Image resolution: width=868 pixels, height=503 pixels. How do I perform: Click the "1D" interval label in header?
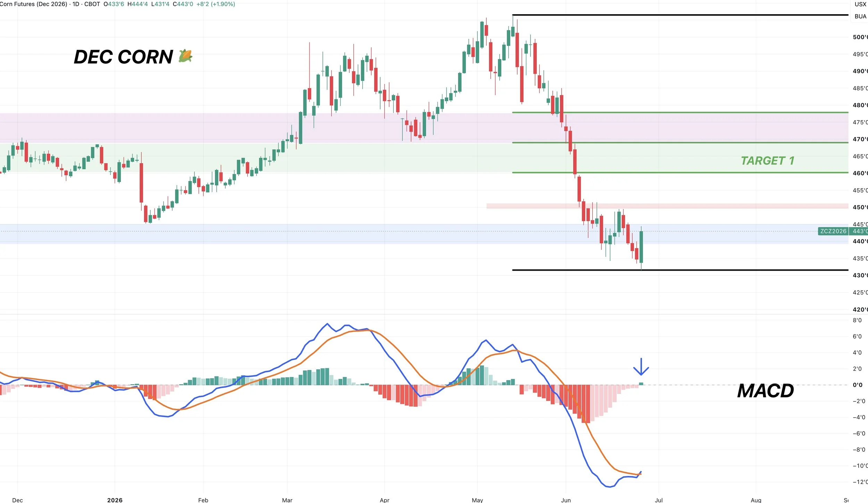76,4
